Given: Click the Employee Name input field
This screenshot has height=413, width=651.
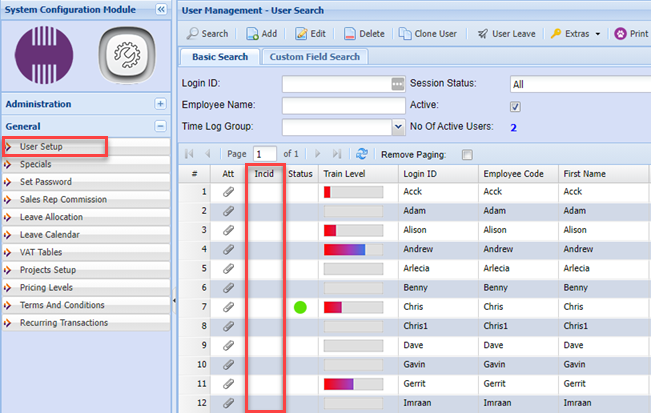Looking at the screenshot, I should coord(342,106).
